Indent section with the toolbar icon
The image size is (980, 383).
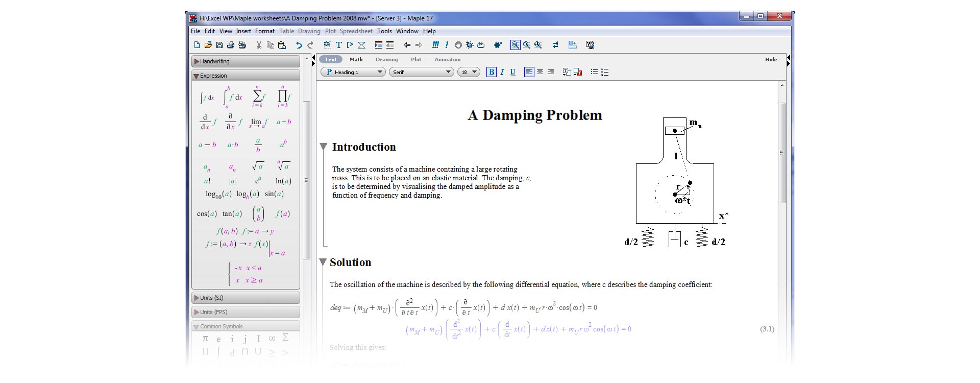click(x=378, y=45)
